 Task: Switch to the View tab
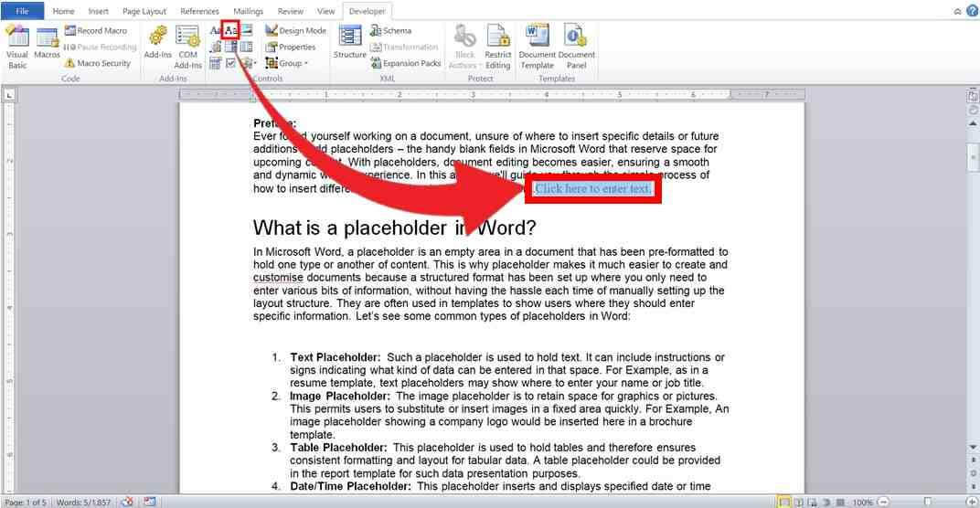[x=325, y=11]
